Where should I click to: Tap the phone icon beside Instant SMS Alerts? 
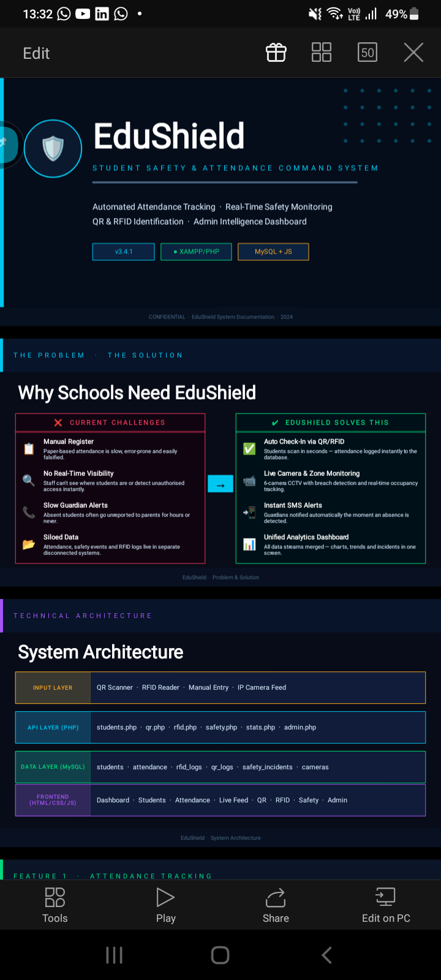coord(249,512)
